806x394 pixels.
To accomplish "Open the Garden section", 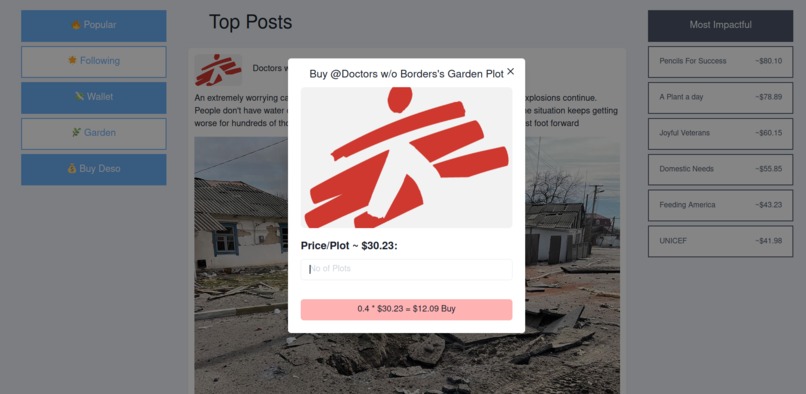I will (x=94, y=133).
